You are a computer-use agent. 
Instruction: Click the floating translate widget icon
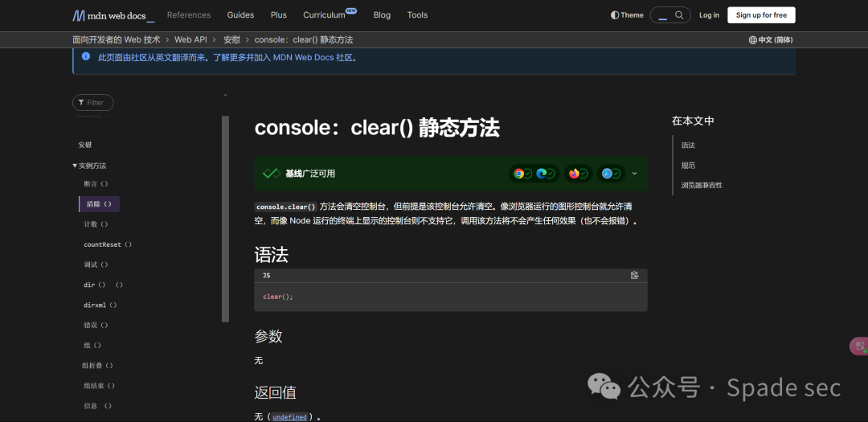tap(859, 346)
